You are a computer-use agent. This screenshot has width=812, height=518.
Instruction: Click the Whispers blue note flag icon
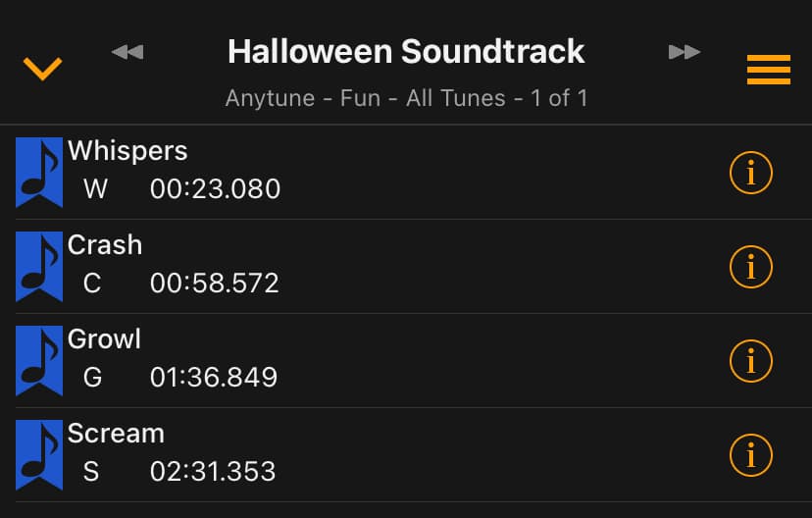39,173
